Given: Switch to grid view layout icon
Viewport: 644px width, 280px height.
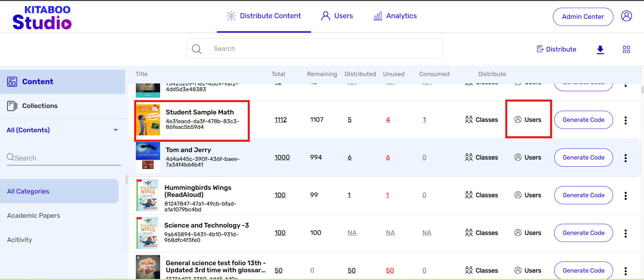Looking at the screenshot, I should pyautogui.click(x=626, y=49).
